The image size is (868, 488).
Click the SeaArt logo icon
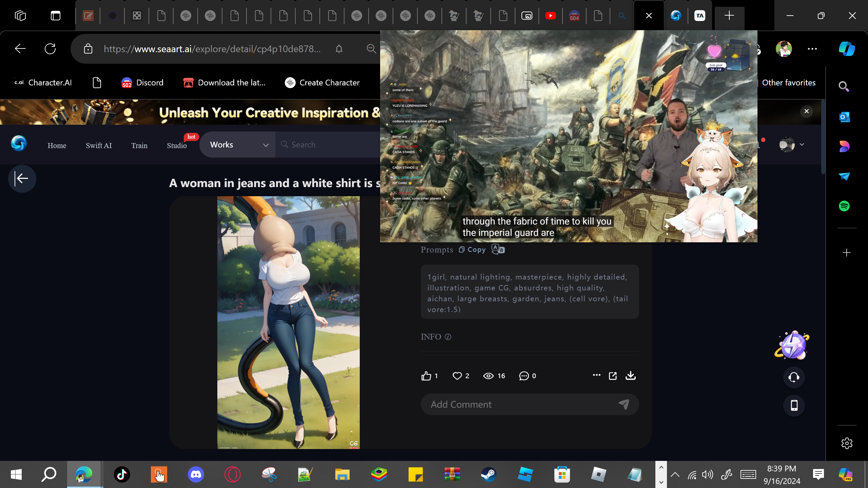(x=19, y=143)
